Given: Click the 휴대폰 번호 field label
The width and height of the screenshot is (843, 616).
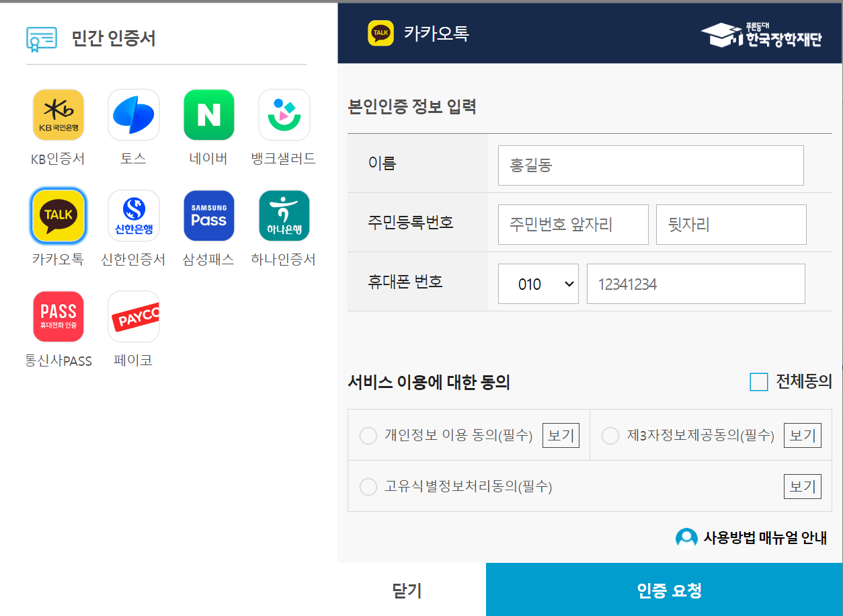Looking at the screenshot, I should (405, 281).
